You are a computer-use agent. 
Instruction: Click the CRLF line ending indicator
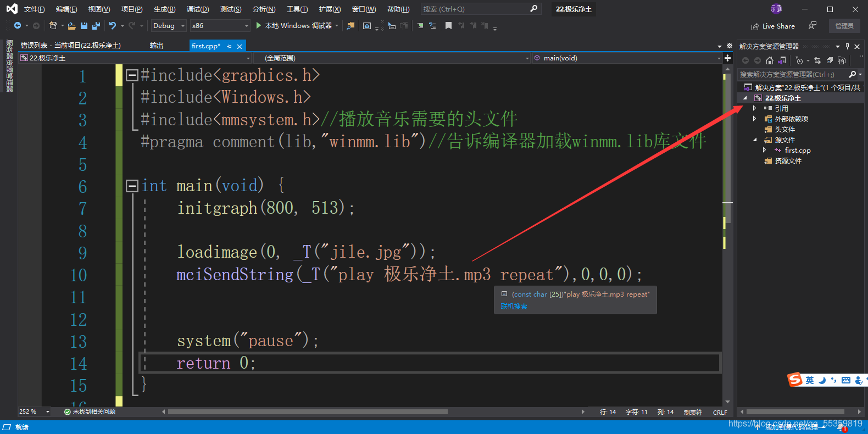720,412
